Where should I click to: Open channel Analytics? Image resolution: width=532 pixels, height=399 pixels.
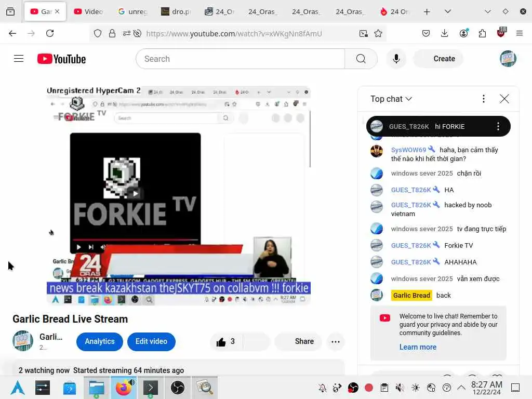[x=99, y=342]
